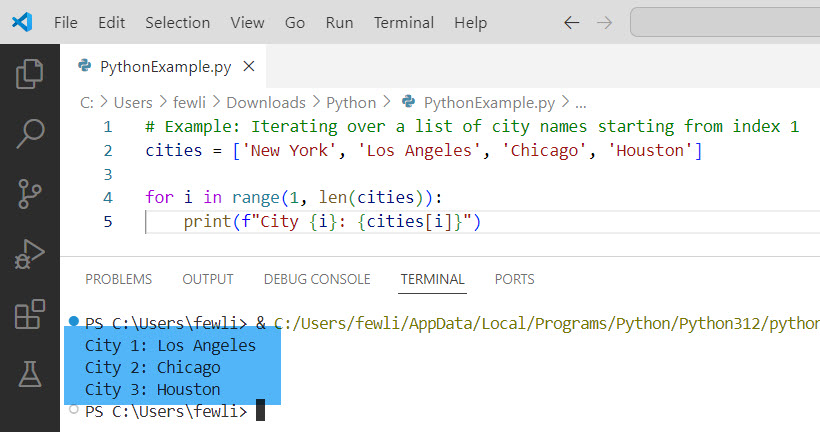Click line number 5 in gutter

(x=108, y=222)
